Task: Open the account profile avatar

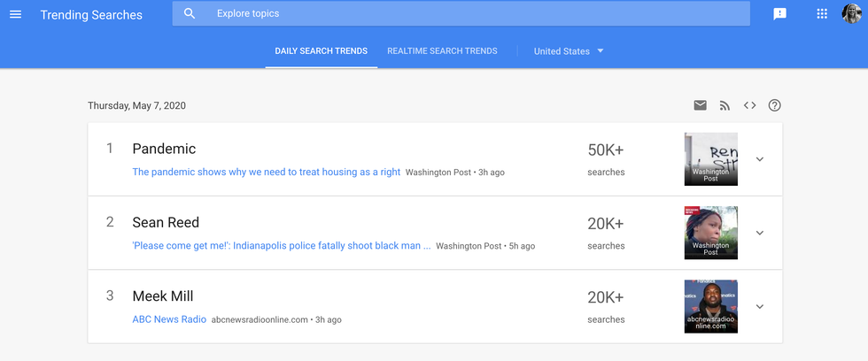Action: point(851,14)
